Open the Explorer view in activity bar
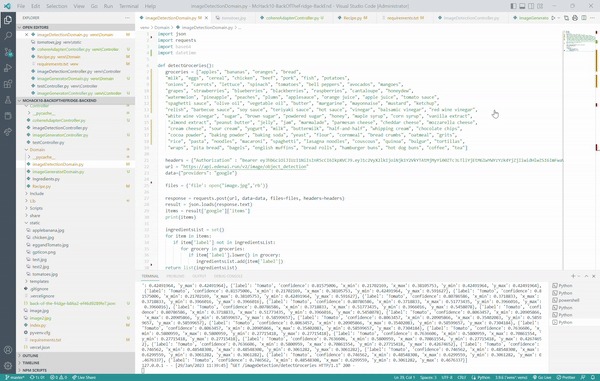Viewport: 600px width, 381px height. [x=8, y=20]
